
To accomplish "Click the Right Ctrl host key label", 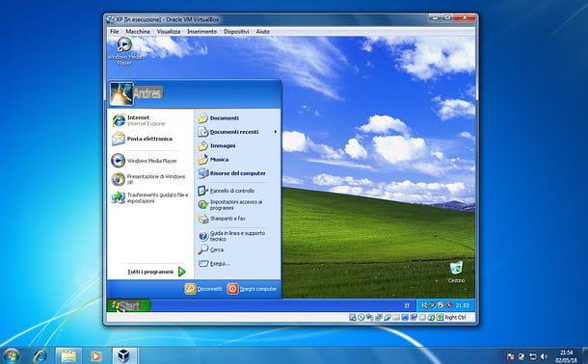I will coord(455,317).
